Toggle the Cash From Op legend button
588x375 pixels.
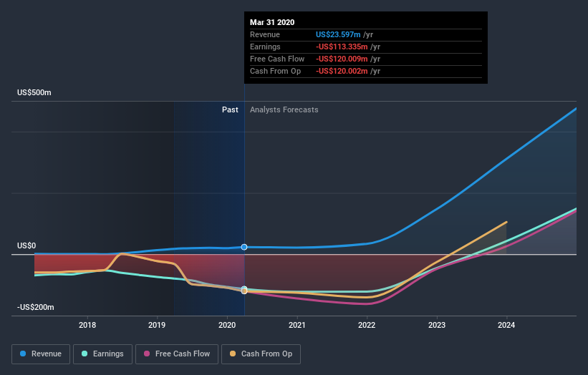pyautogui.click(x=261, y=354)
